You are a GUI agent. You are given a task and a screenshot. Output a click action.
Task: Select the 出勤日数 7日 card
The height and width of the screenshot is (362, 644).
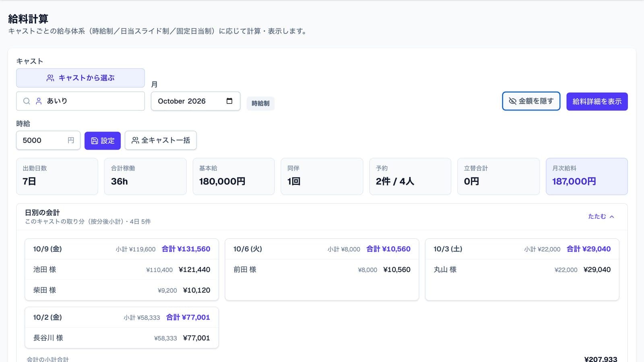click(x=57, y=176)
